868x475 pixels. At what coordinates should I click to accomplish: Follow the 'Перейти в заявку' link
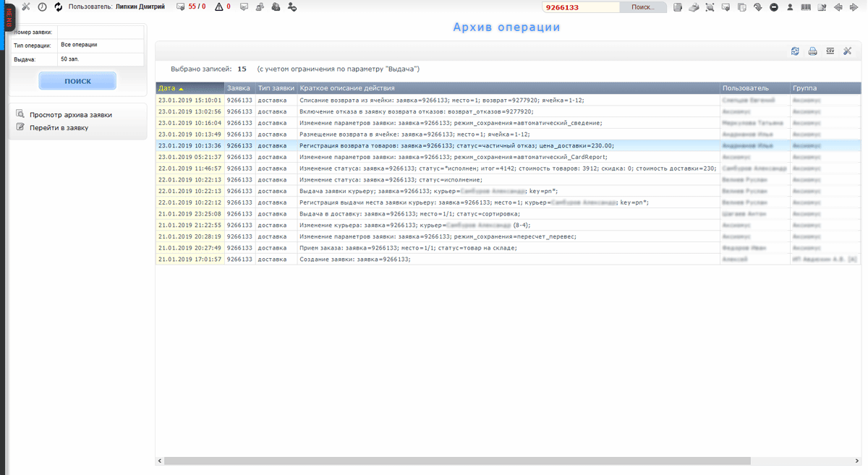59,128
